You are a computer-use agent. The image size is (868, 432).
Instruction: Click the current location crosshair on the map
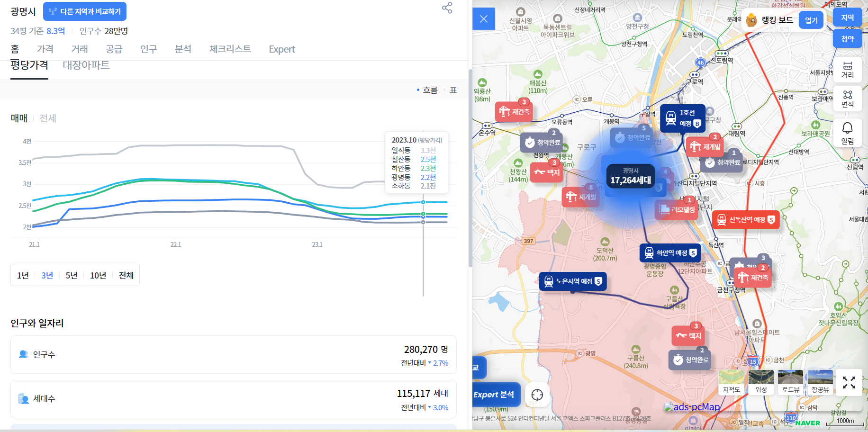[538, 395]
